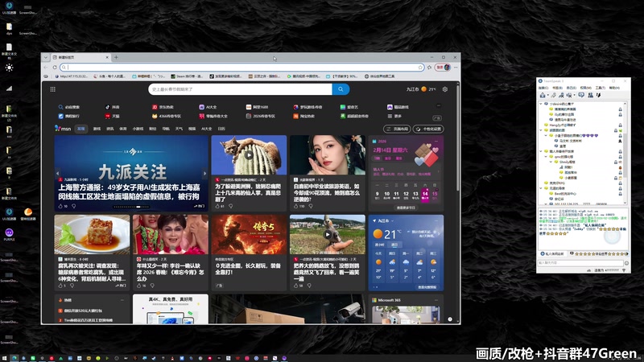Viewport: 644px width, 362px height.
Task: Open the calendar card options ellipsis
Action: coord(436,142)
